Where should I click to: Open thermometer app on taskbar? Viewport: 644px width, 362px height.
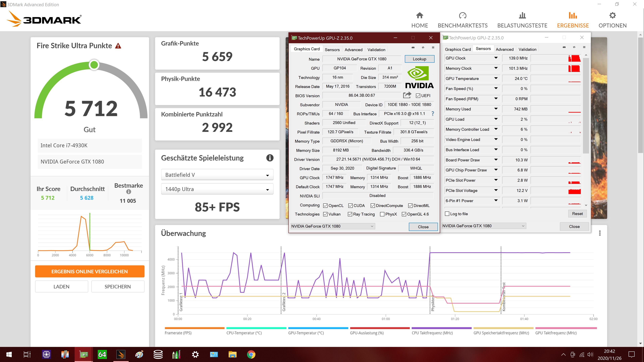pos(65,354)
